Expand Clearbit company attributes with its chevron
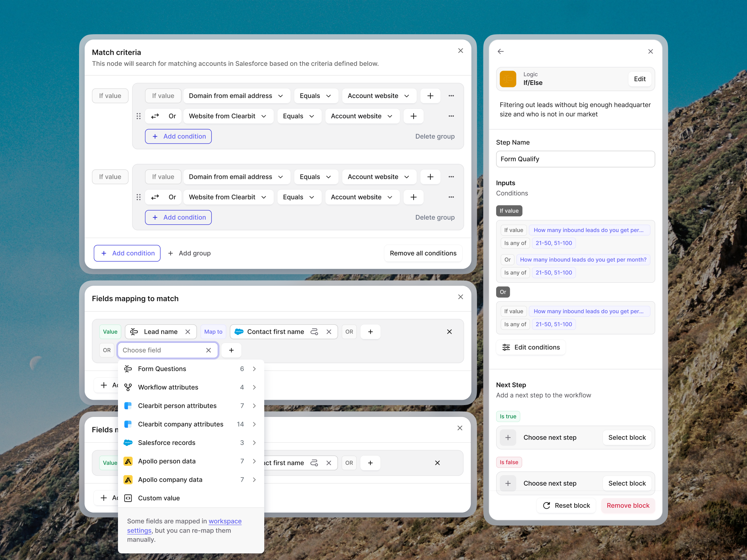Screen dimensions: 747x560 pyautogui.click(x=255, y=424)
